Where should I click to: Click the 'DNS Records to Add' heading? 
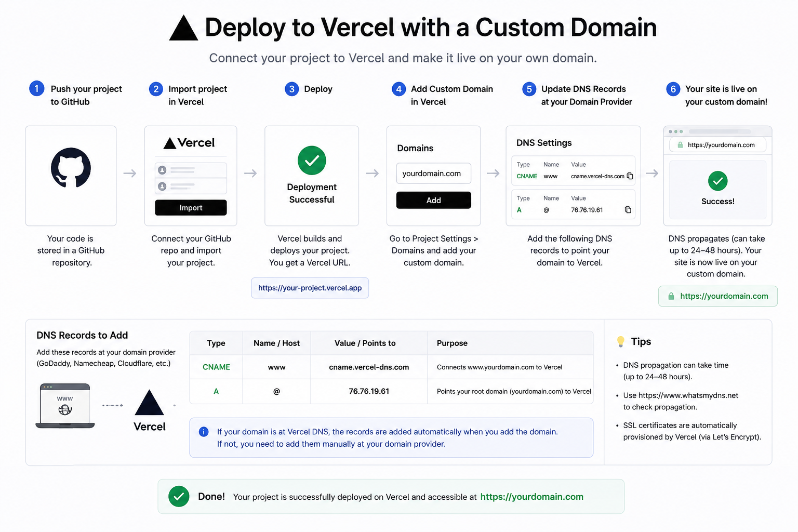82,336
